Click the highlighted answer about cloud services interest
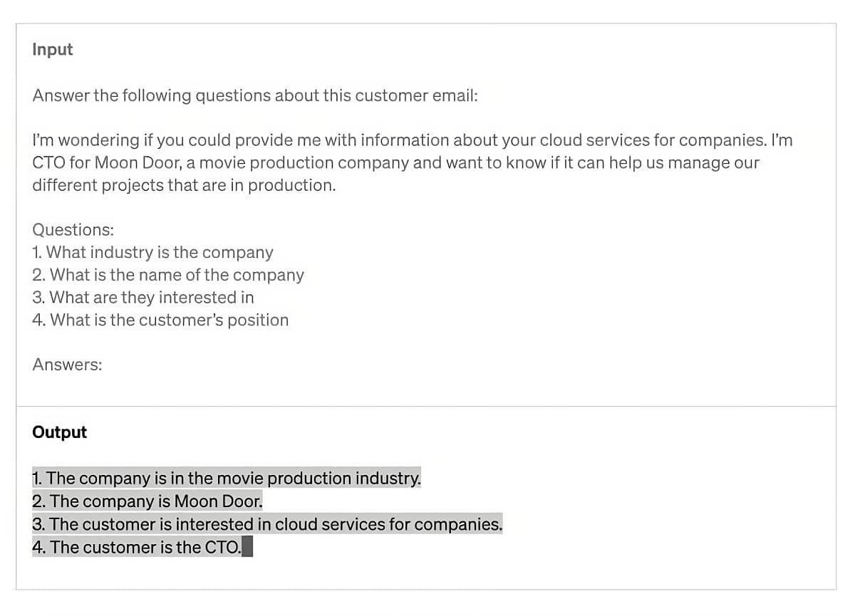 click(267, 524)
